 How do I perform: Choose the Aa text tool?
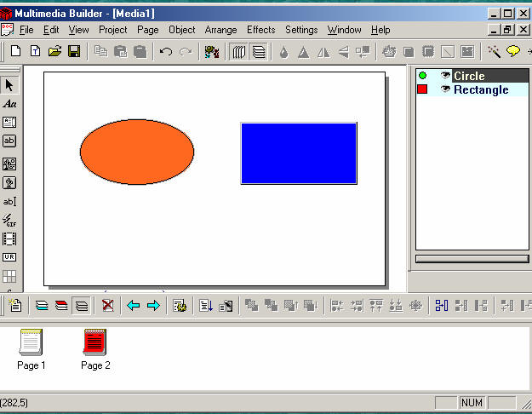tap(9, 104)
